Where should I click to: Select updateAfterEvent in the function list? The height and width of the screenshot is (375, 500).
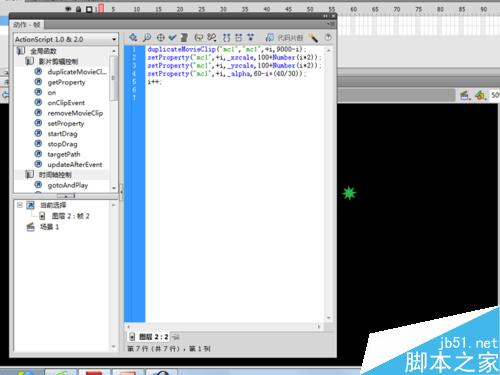75,164
